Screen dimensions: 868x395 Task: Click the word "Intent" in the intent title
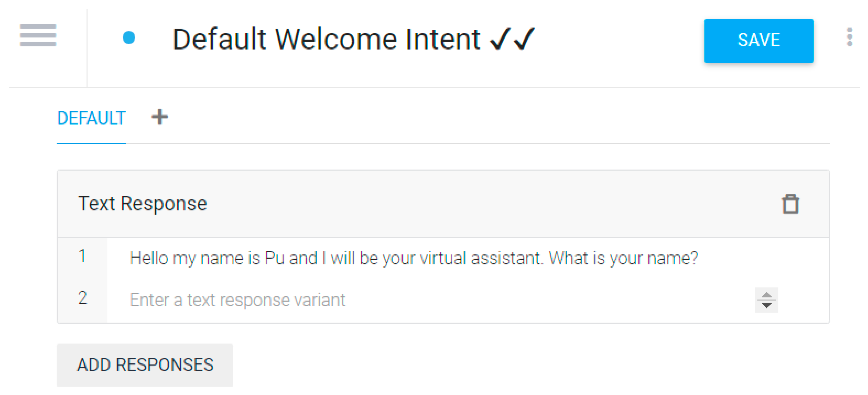[443, 39]
